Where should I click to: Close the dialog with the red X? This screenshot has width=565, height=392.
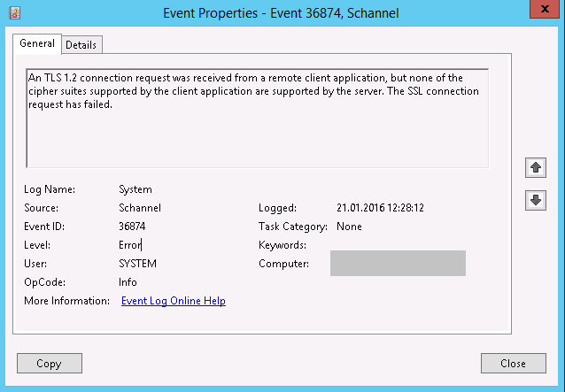(x=535, y=11)
